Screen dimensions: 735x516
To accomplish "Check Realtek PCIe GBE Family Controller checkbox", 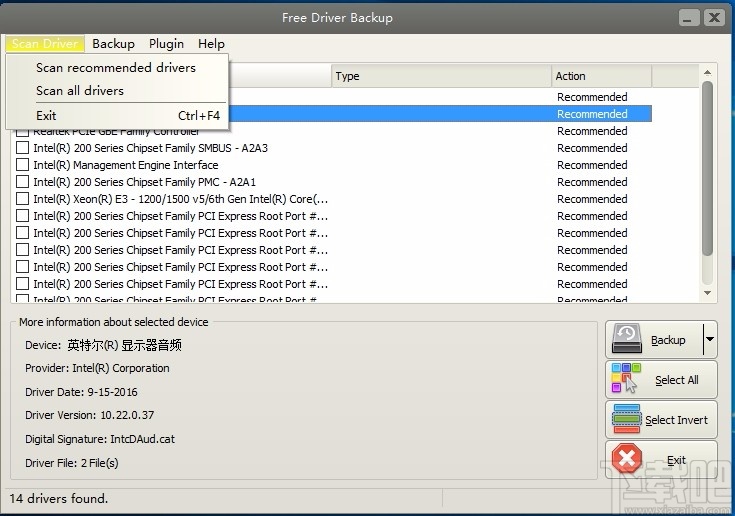I will click(22, 132).
